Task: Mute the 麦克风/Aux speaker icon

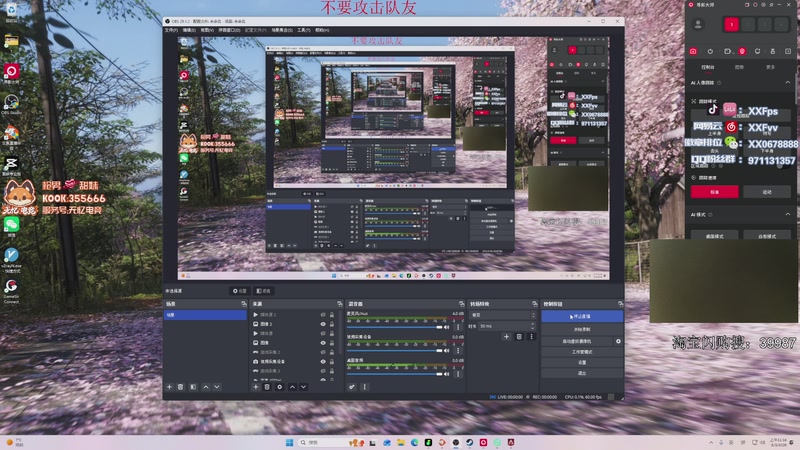Action: click(447, 327)
